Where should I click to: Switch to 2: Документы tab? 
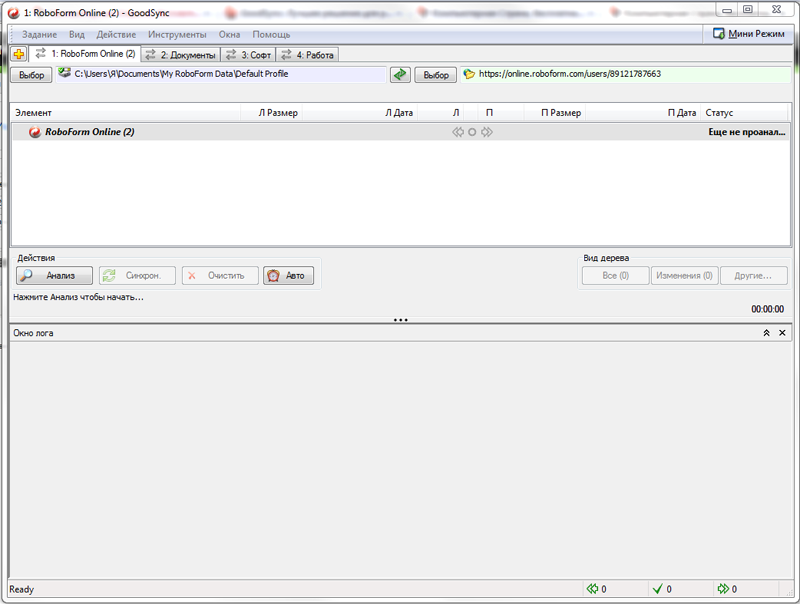[x=181, y=55]
